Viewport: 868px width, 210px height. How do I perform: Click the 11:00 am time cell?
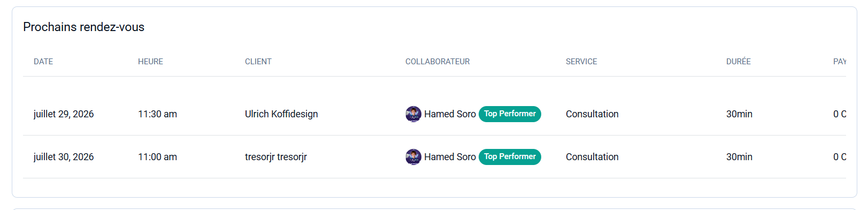(157, 157)
